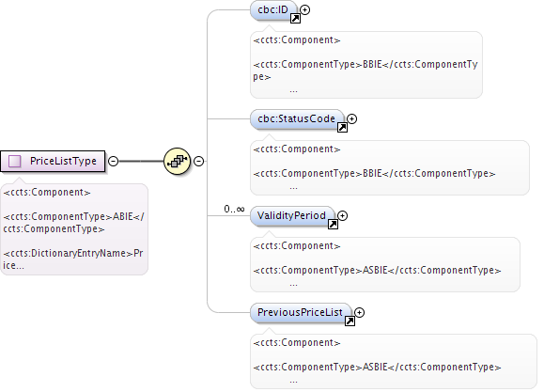The height and width of the screenshot is (392, 544).
Task: Click the reference arrow icon on PreviousPriceList
Action: 350,321
